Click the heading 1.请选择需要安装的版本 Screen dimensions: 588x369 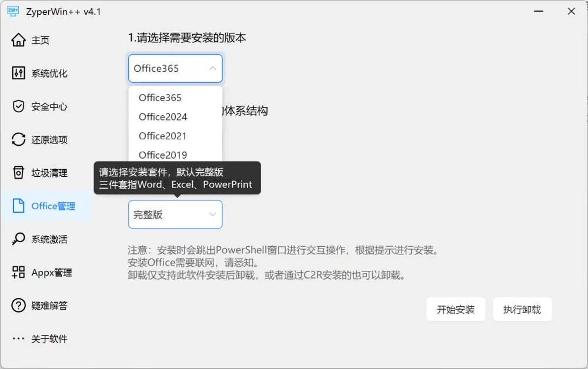click(x=187, y=38)
